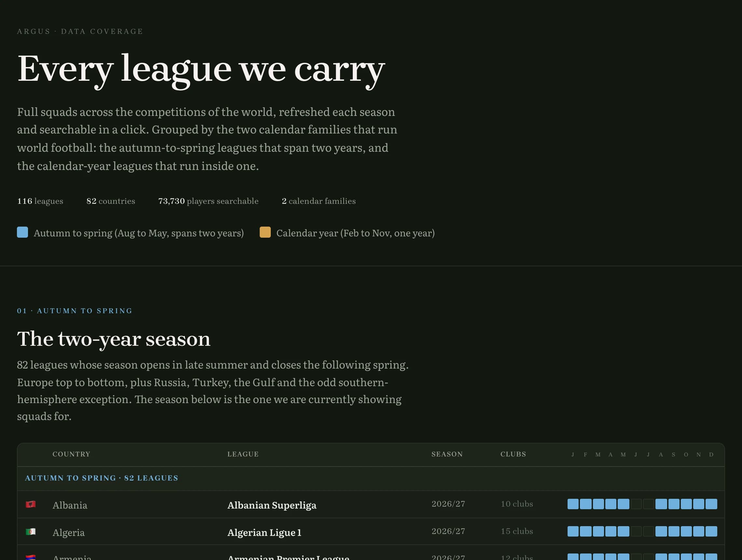The image size is (742, 560).
Task: Click the 2026/27 season in Albania row
Action: tap(448, 504)
